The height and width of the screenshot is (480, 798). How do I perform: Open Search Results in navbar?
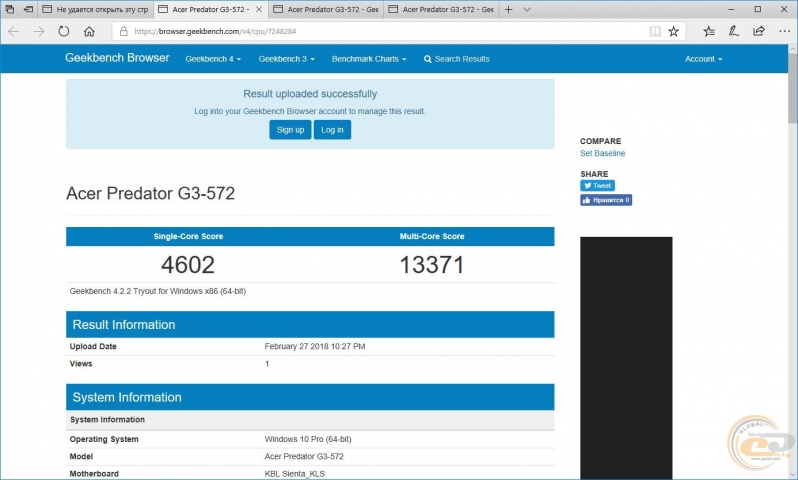point(457,59)
